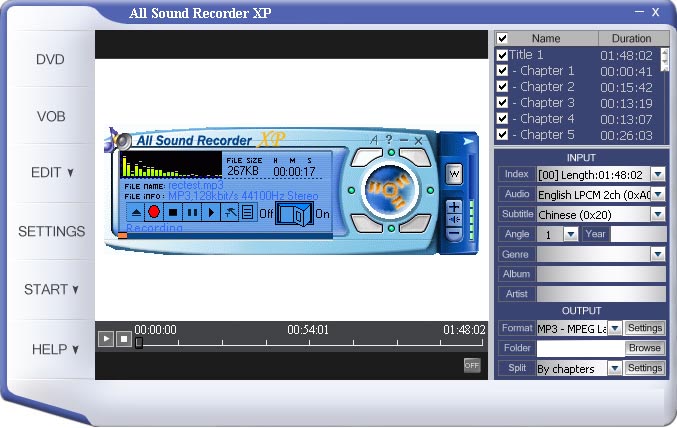The image size is (677, 428).
Task: Click the chapter list scrollbar up arrow
Action: click(x=664, y=54)
